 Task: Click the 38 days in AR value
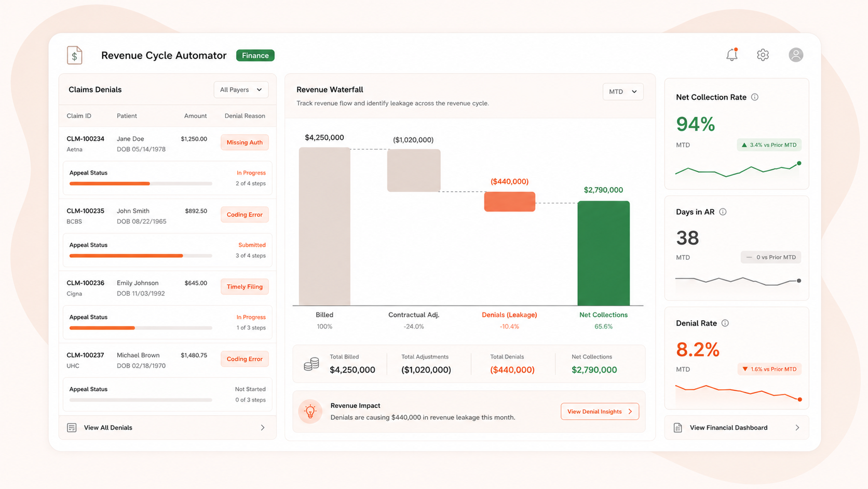[x=687, y=238]
